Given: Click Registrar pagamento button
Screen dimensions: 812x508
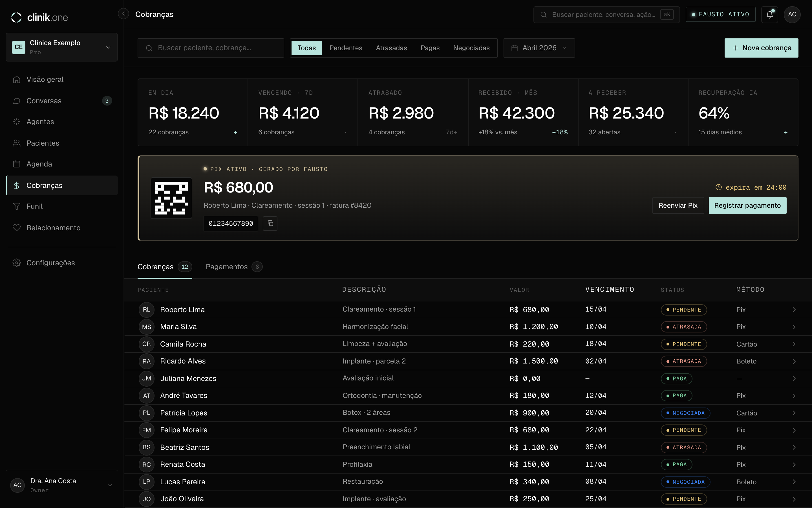Looking at the screenshot, I should [x=747, y=206].
